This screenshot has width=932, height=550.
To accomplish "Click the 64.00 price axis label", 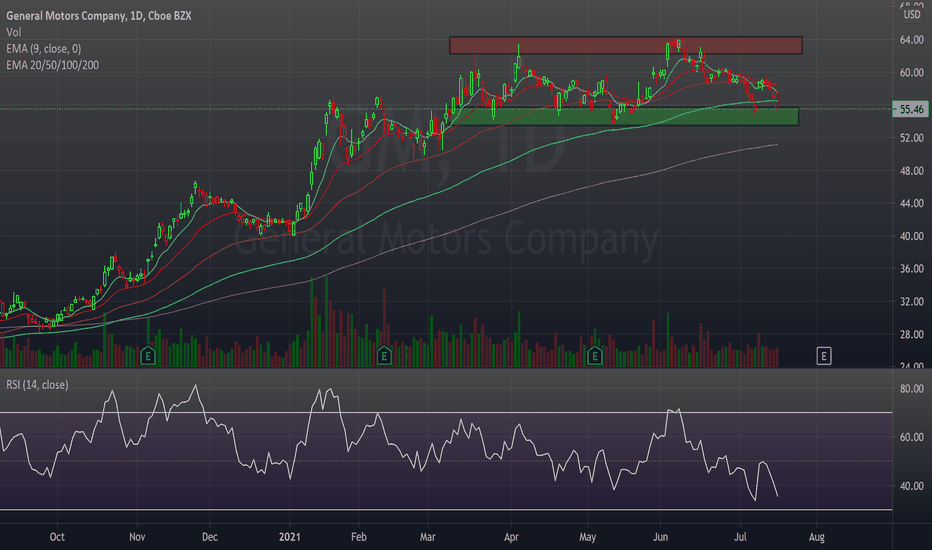I will pos(911,40).
